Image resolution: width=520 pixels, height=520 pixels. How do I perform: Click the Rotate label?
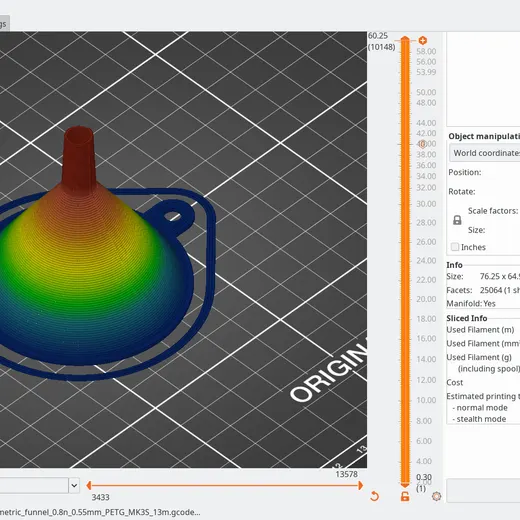pos(462,192)
